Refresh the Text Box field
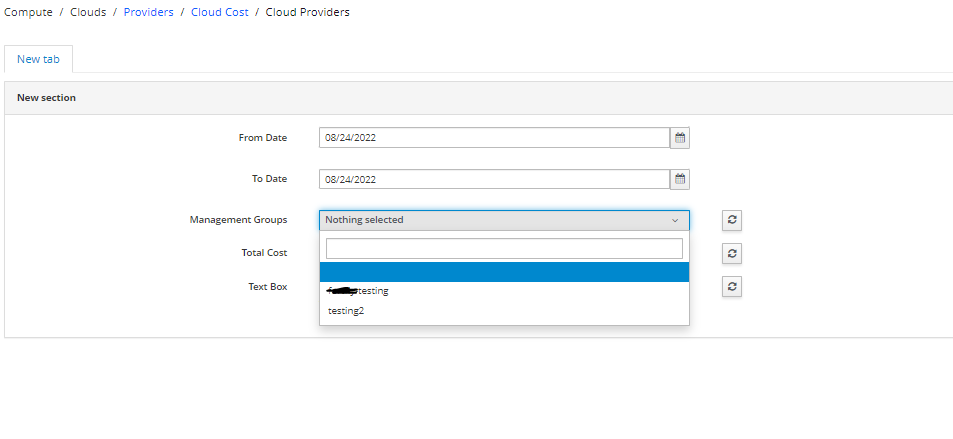This screenshot has height=439, width=953. (732, 286)
